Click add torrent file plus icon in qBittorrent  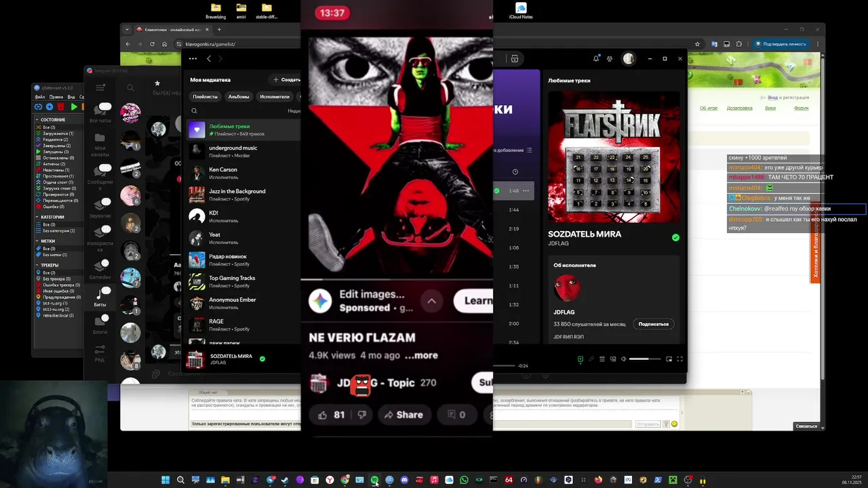coord(50,107)
